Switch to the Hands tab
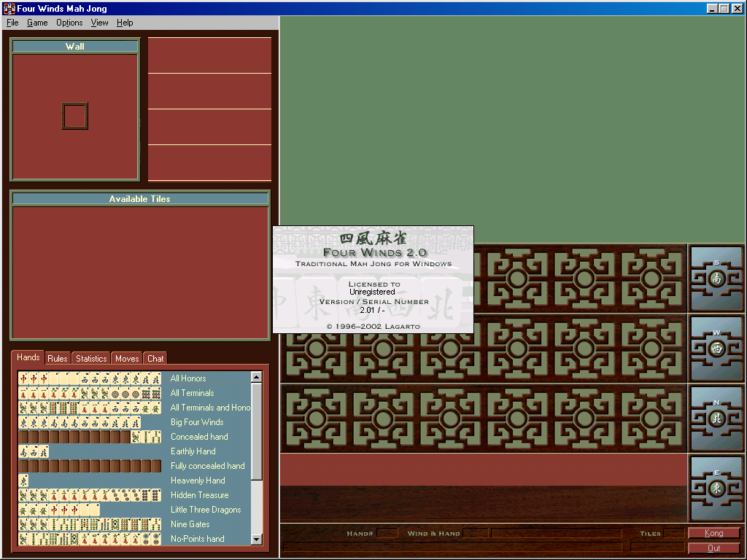The image size is (747, 560). pos(28,357)
